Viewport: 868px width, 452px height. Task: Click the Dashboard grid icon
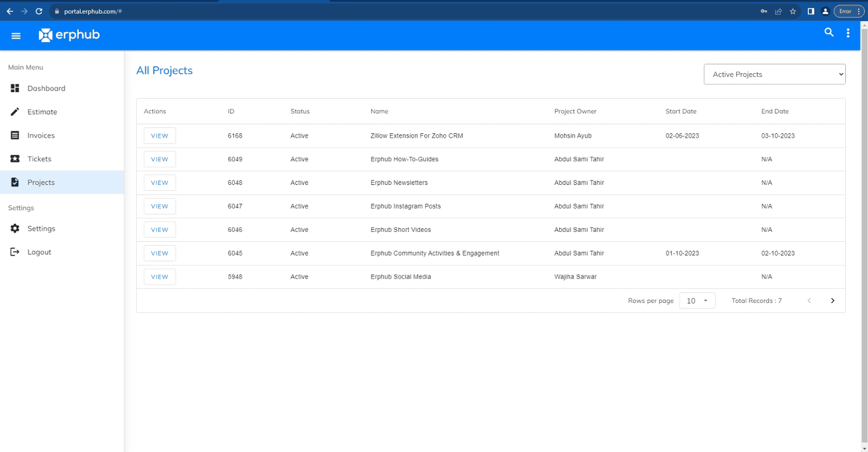tap(15, 88)
